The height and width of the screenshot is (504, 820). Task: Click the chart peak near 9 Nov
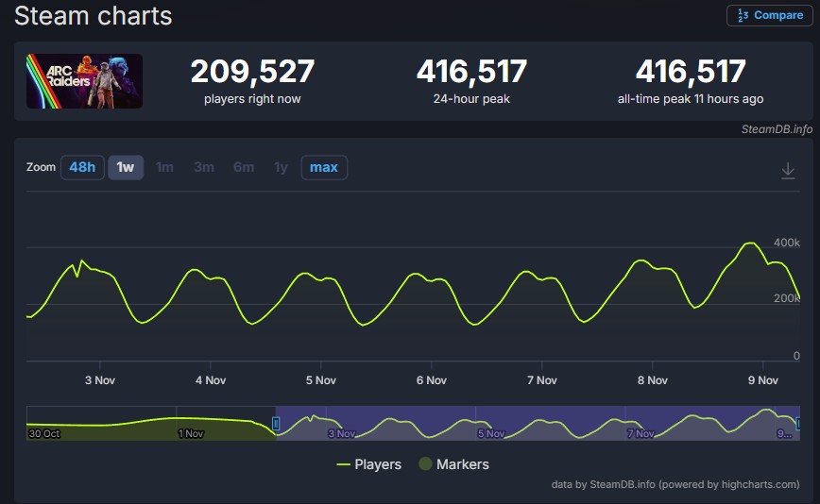(x=751, y=243)
